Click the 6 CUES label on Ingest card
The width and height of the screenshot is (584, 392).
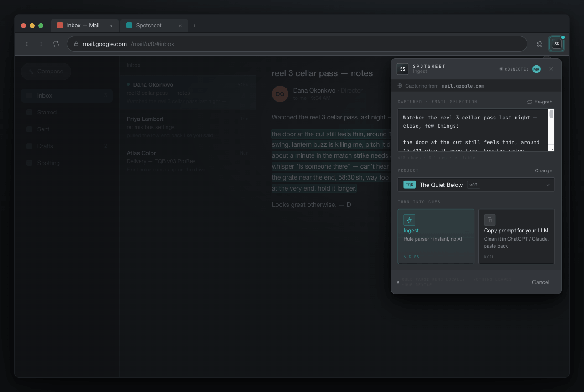411,257
